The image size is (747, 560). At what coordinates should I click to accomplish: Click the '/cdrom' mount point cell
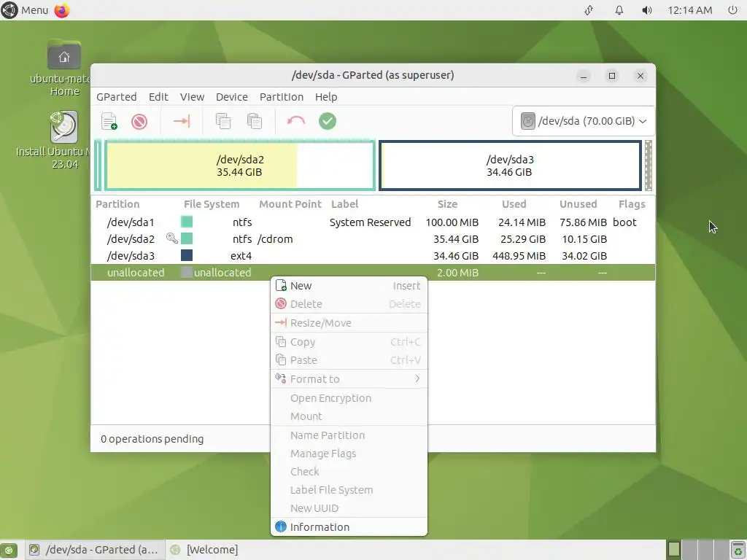point(275,239)
